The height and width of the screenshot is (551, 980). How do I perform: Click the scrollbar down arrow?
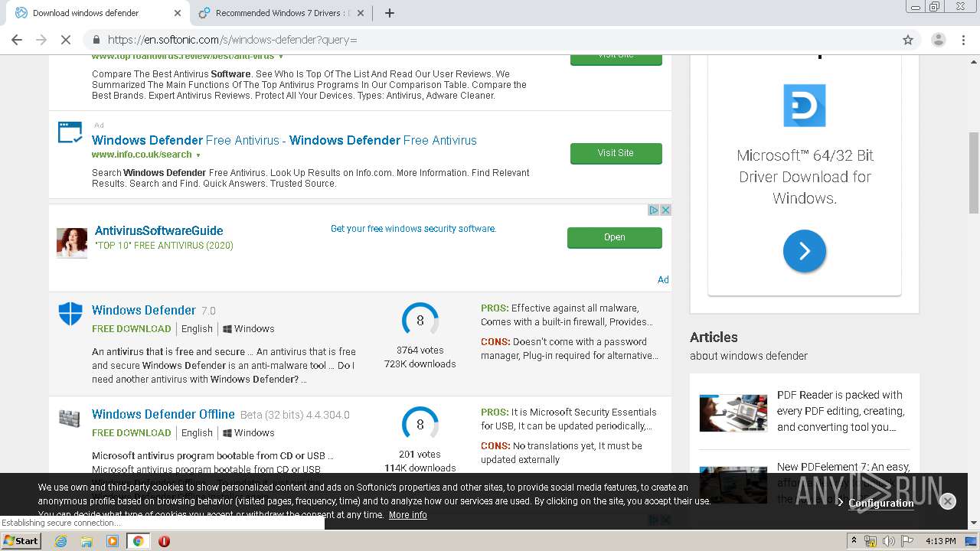(974, 523)
